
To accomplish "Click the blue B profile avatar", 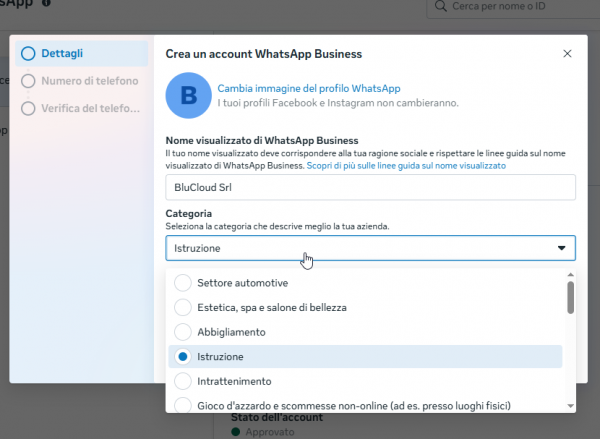I will tap(188, 95).
